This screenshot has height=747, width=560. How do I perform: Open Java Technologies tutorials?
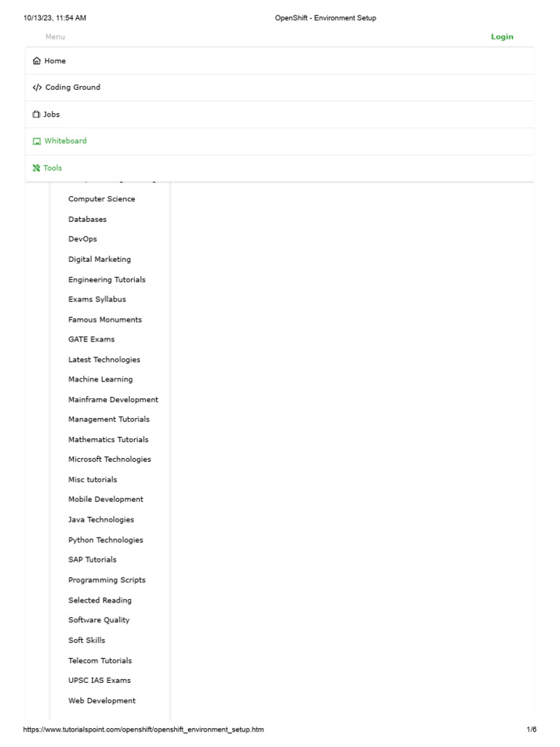point(101,520)
